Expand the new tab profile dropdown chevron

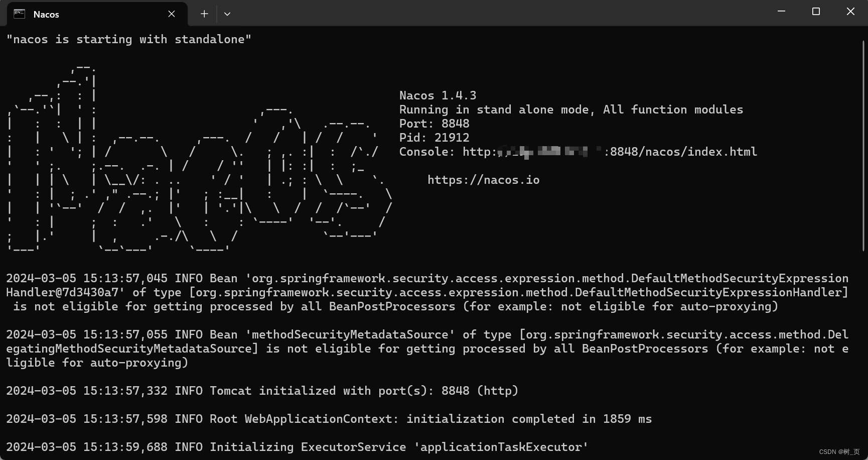pos(227,14)
